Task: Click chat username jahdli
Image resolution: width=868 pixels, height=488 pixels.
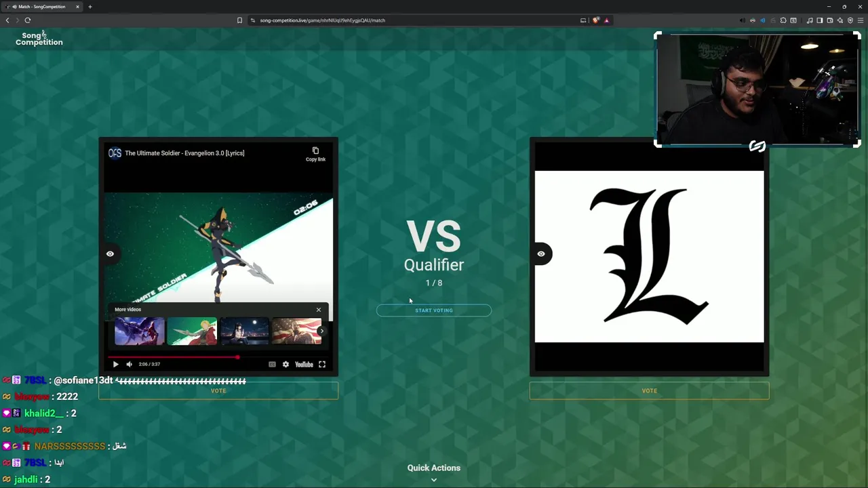Action: tap(26, 479)
